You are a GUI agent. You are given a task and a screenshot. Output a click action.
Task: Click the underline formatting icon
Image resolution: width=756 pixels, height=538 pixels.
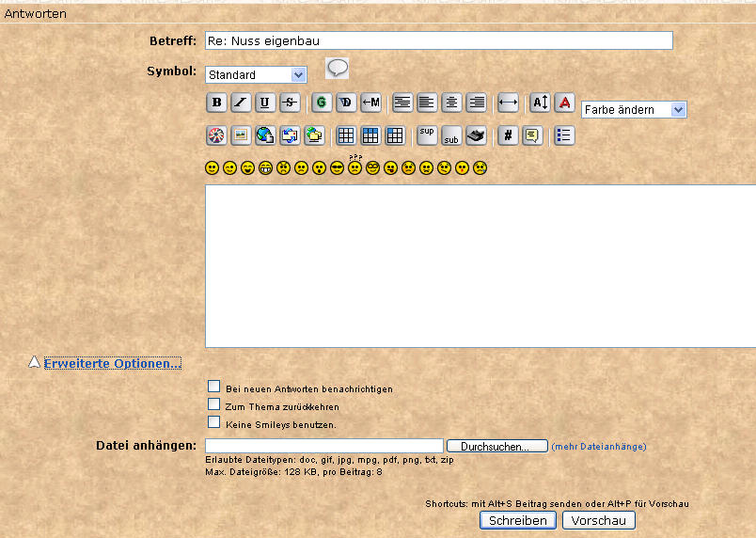(x=265, y=103)
